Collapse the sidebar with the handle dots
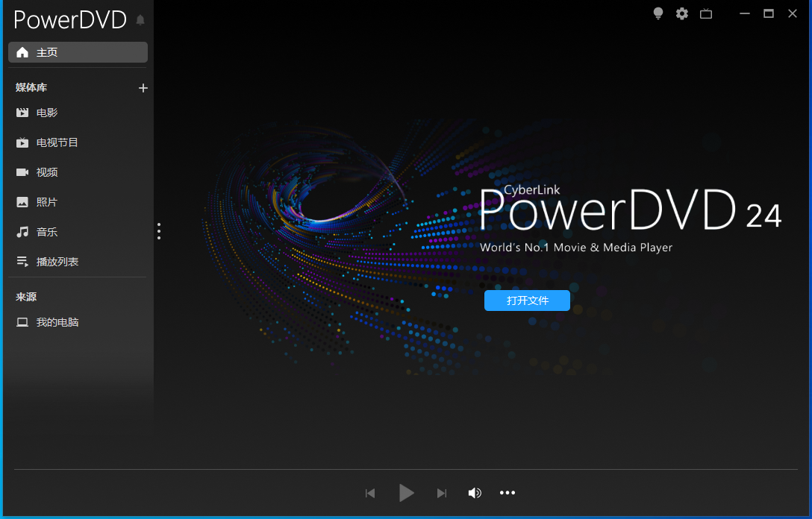 click(x=159, y=231)
